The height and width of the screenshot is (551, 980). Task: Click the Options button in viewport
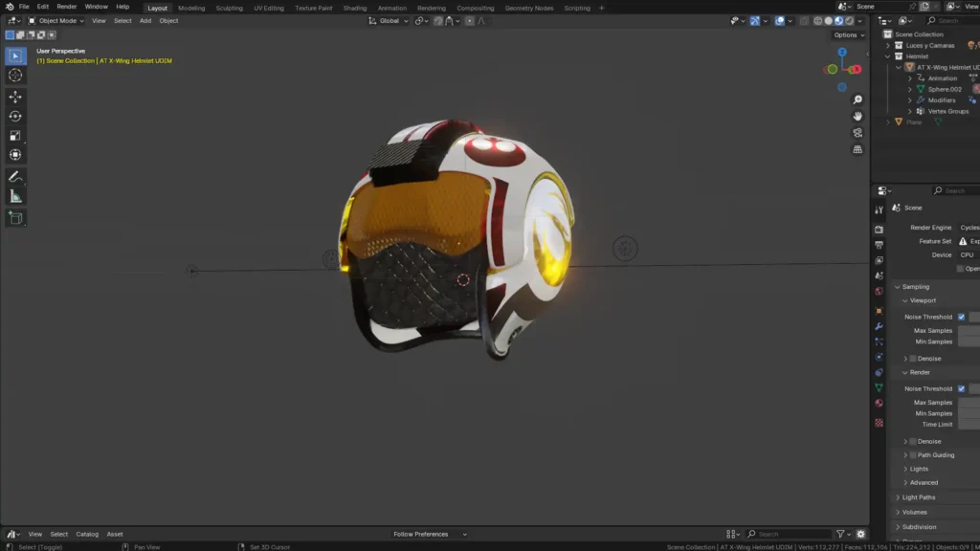tap(847, 35)
